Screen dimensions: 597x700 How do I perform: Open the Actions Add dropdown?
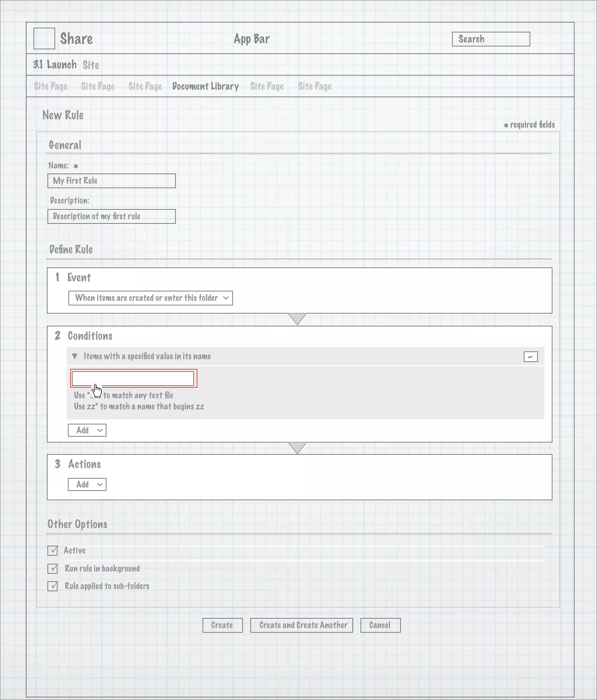pyautogui.click(x=87, y=484)
